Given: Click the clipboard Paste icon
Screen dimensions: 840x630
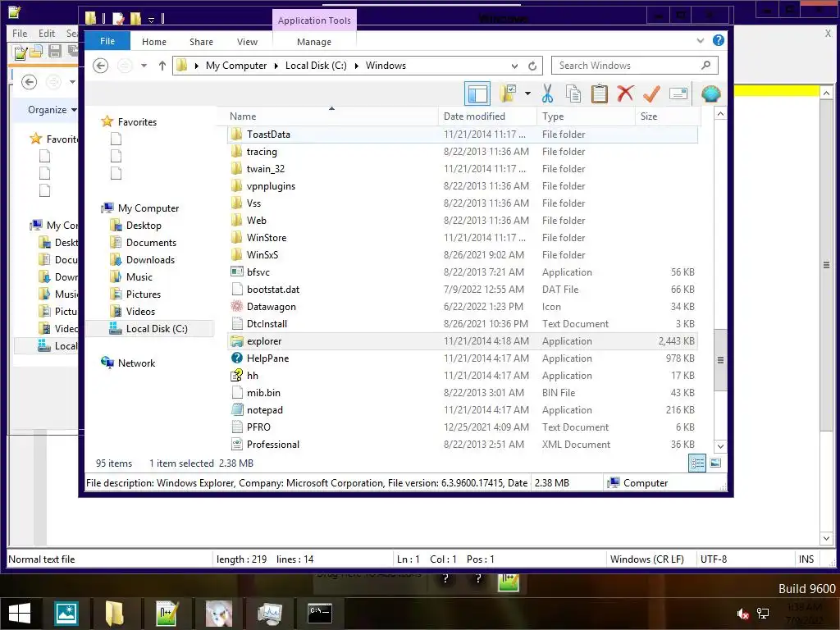Looking at the screenshot, I should click(x=600, y=94).
